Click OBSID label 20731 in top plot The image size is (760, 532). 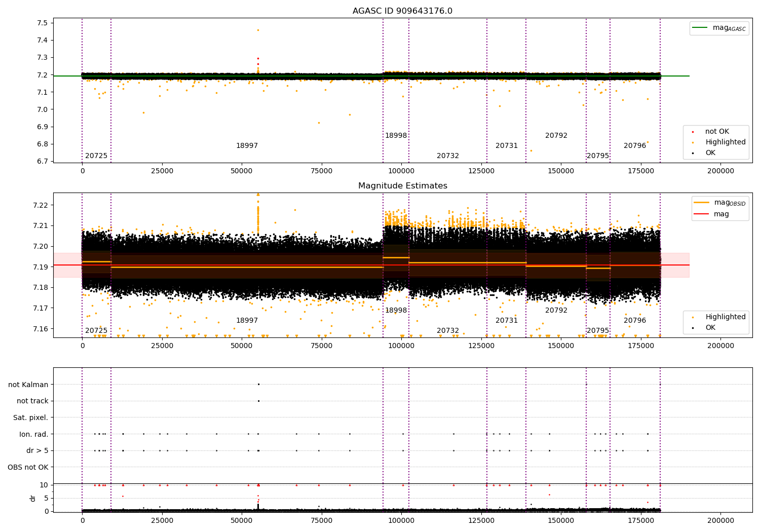click(507, 146)
